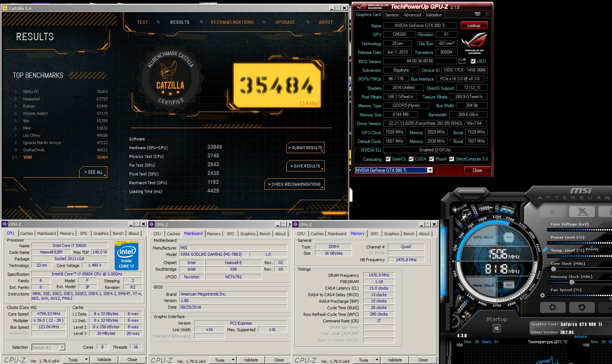Click the GPU Name field in GPU-Z

420,26
